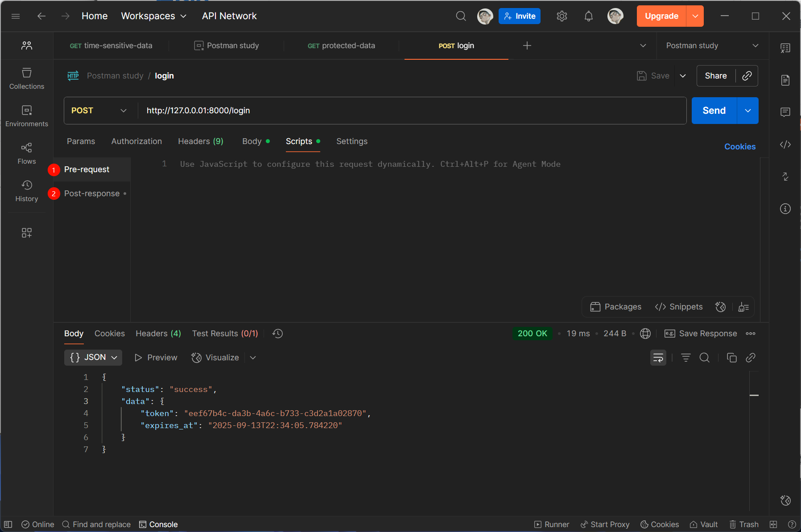This screenshot has width=801, height=532.
Task: Filter the response with the filter icon
Action: 686,358
